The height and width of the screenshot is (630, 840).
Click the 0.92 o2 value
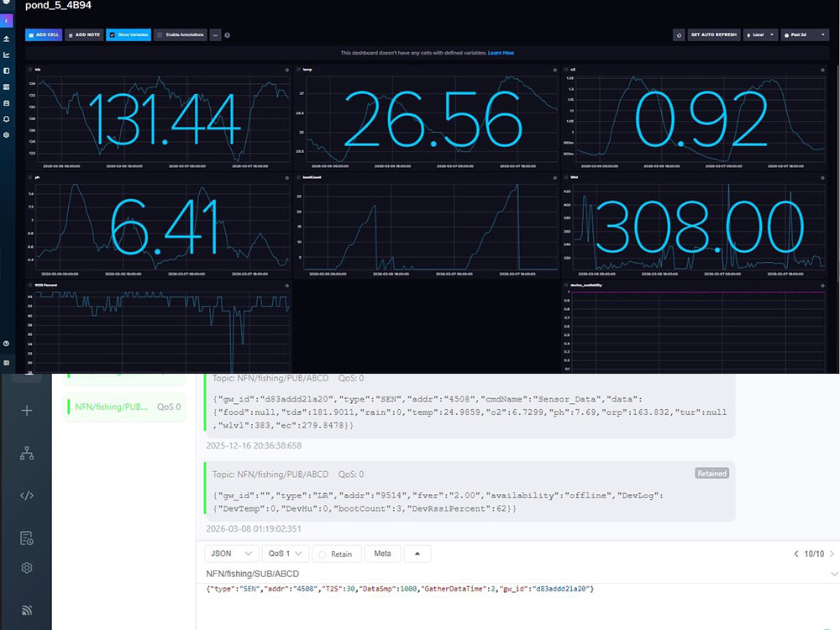pos(701,119)
